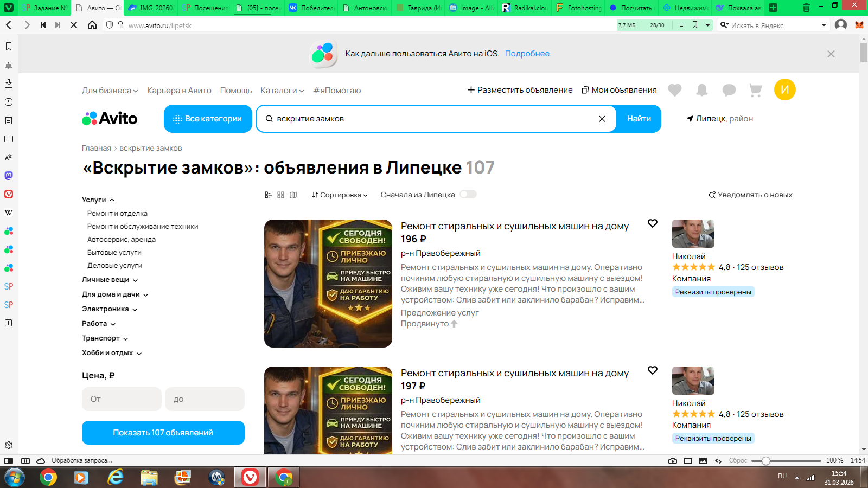The height and width of the screenshot is (488, 868).
Task: Add the 196 ₽ listing to favorites
Action: pyautogui.click(x=653, y=223)
